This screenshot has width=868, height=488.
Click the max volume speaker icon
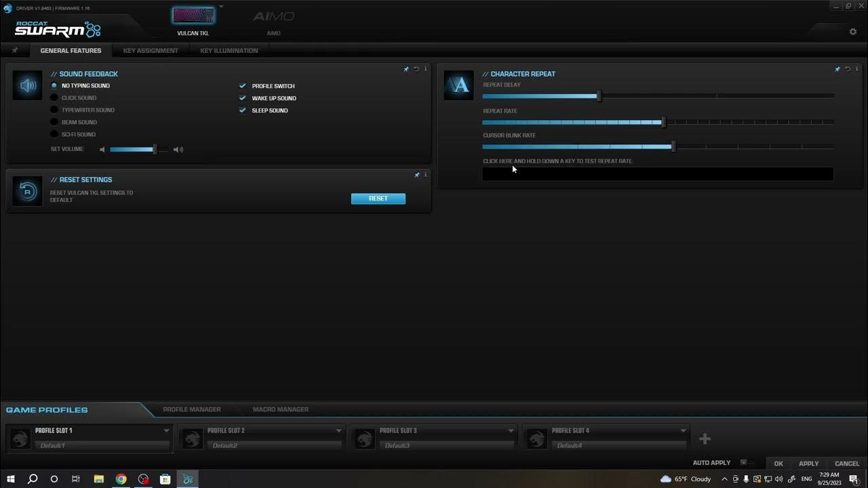178,150
